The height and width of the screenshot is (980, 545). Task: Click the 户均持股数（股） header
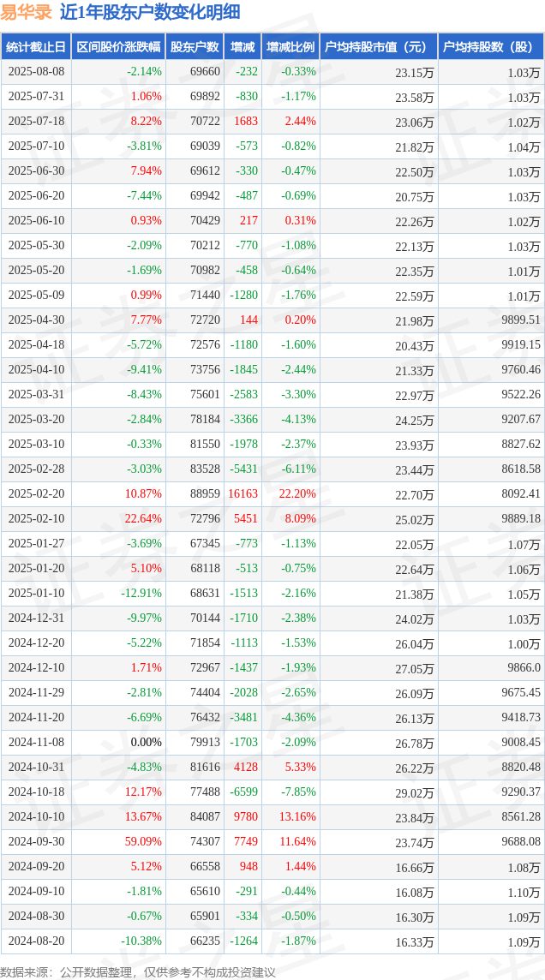tap(491, 47)
